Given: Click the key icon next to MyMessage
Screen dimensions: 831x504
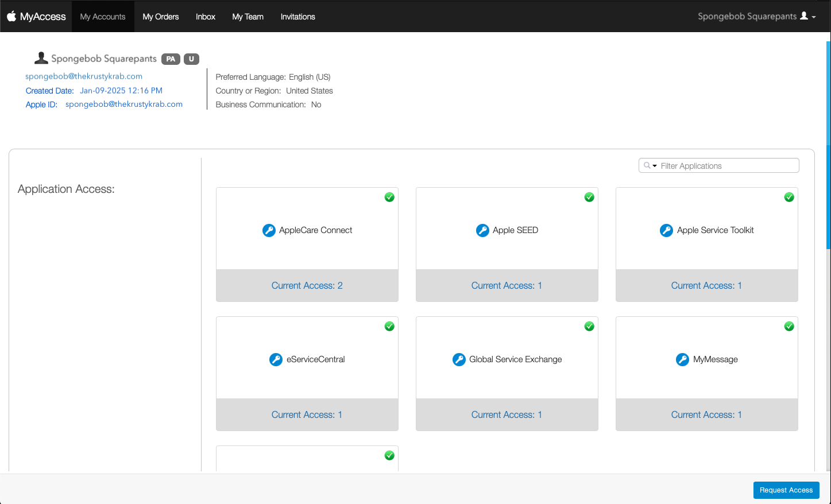Looking at the screenshot, I should pos(682,359).
